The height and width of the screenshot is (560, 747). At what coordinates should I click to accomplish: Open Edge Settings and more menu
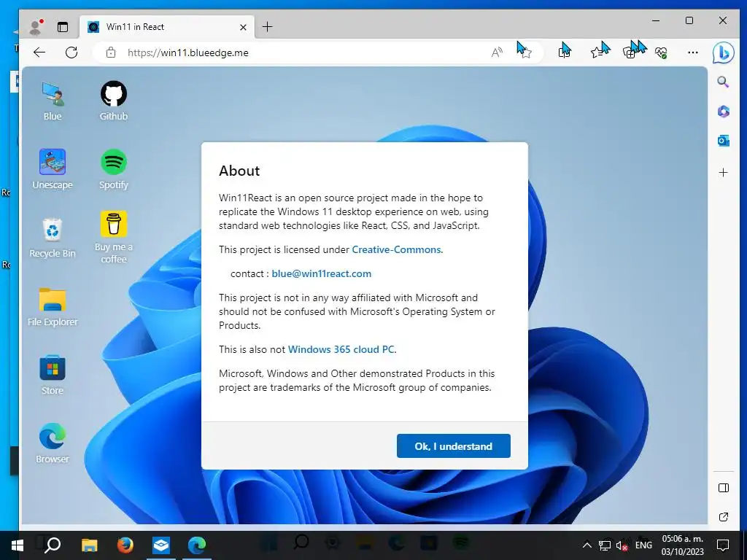pyautogui.click(x=693, y=52)
